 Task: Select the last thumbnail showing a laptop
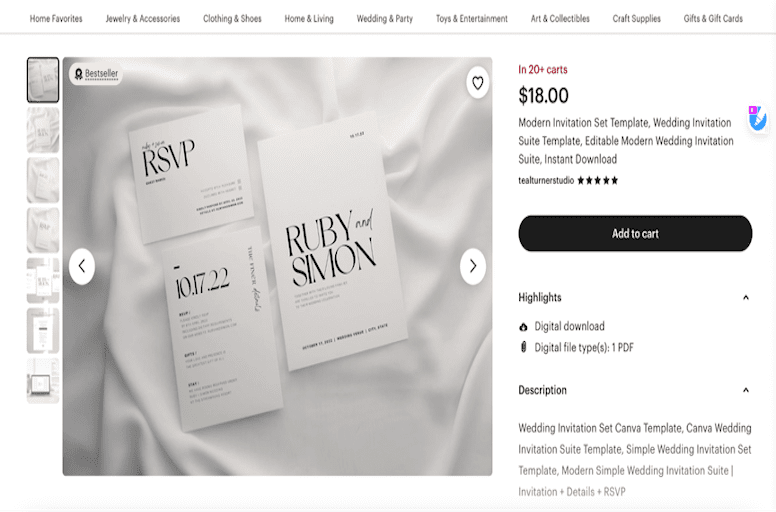click(x=43, y=381)
